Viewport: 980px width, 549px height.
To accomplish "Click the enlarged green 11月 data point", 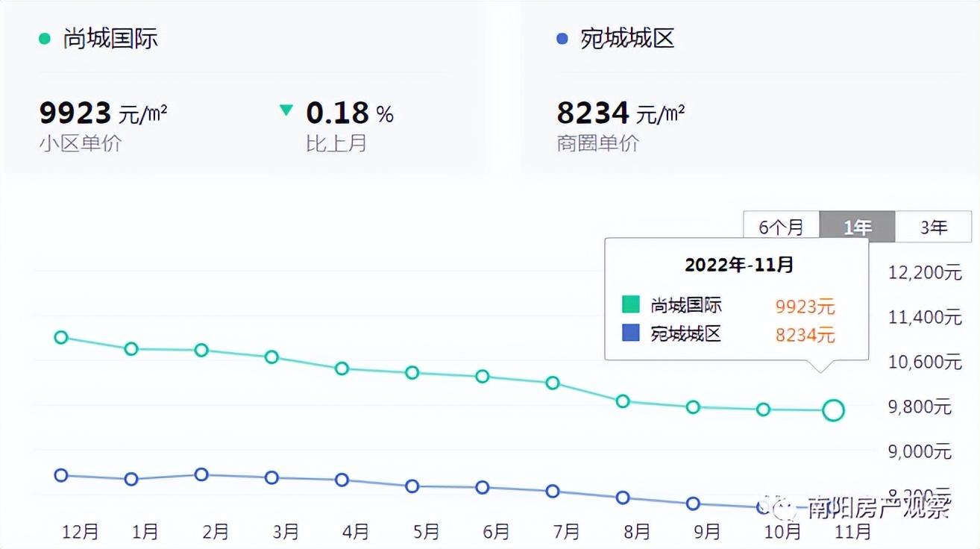I will (833, 410).
